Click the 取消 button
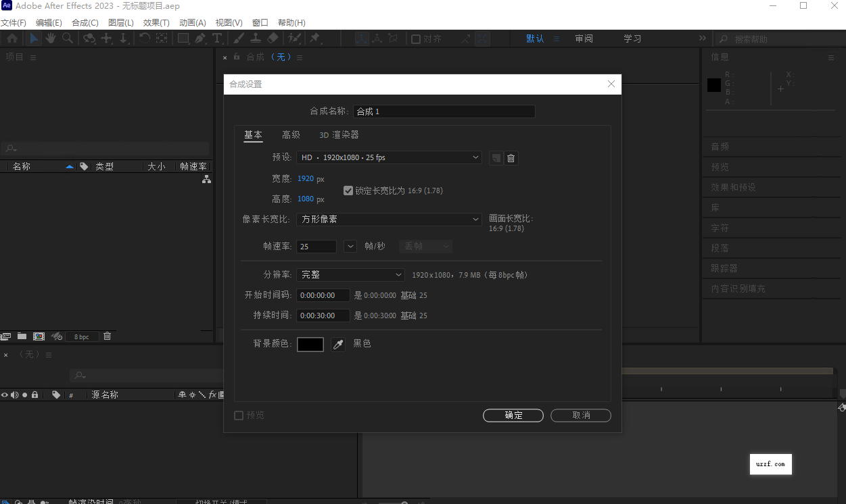The width and height of the screenshot is (846, 504). [580, 415]
